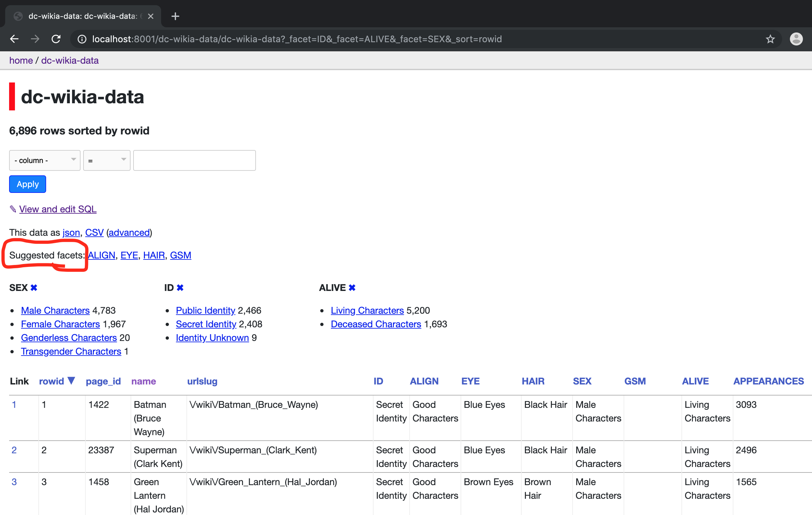Viewport: 812px width, 515px height.
Task: Open row link 2 for Superman
Action: (14, 450)
